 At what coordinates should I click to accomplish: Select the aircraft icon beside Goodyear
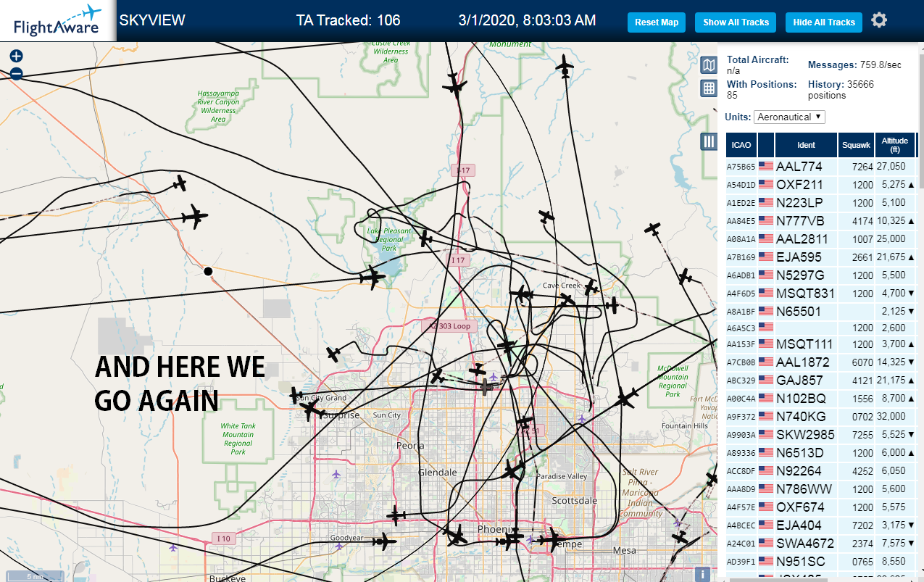[x=385, y=541]
